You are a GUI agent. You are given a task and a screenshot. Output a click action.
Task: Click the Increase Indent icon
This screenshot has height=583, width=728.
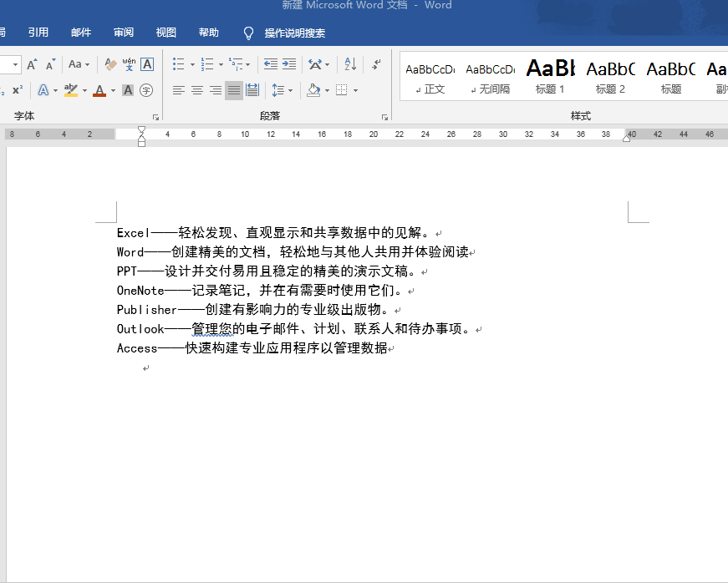[289, 64]
